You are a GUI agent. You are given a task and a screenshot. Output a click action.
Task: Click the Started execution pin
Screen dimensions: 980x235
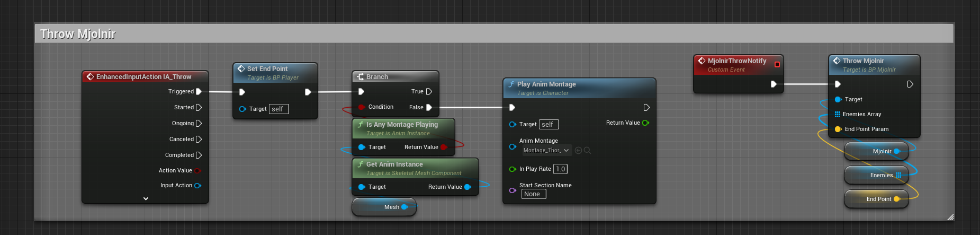199,108
